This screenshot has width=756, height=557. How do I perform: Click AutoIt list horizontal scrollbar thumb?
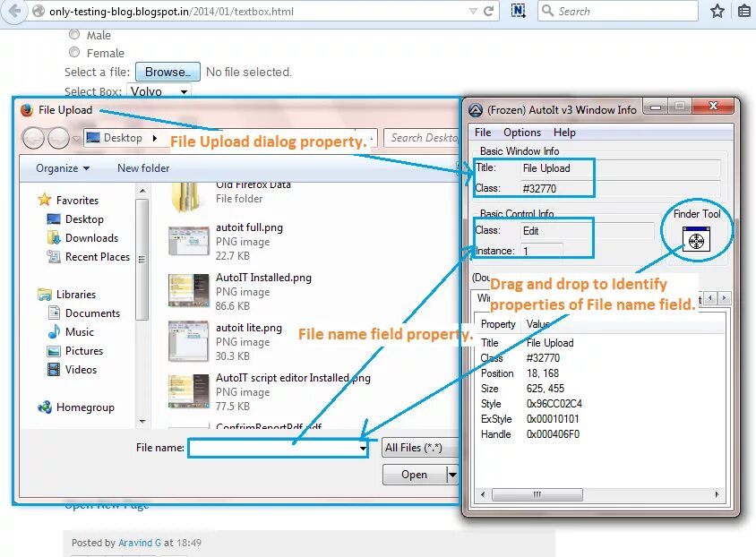[x=537, y=495]
